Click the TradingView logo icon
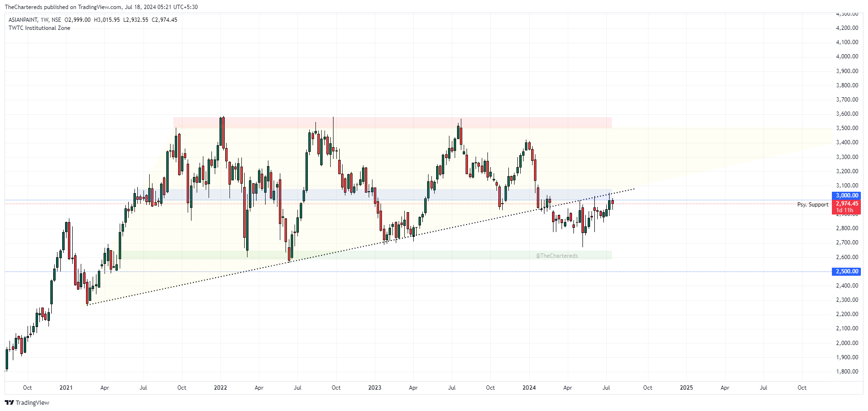Screen dimensions: 868x411 (x=10, y=402)
